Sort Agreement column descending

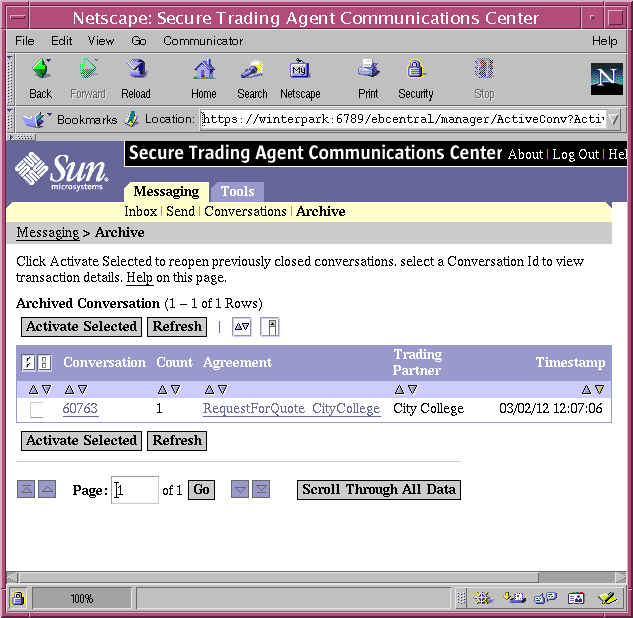coord(222,390)
